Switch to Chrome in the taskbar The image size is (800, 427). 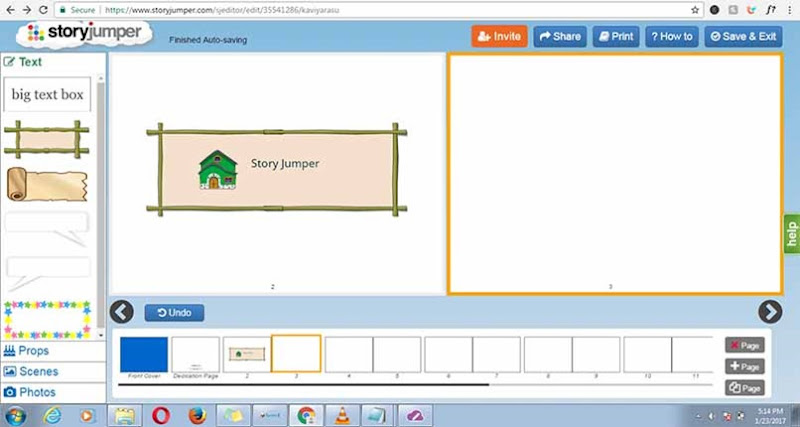pos(306,416)
